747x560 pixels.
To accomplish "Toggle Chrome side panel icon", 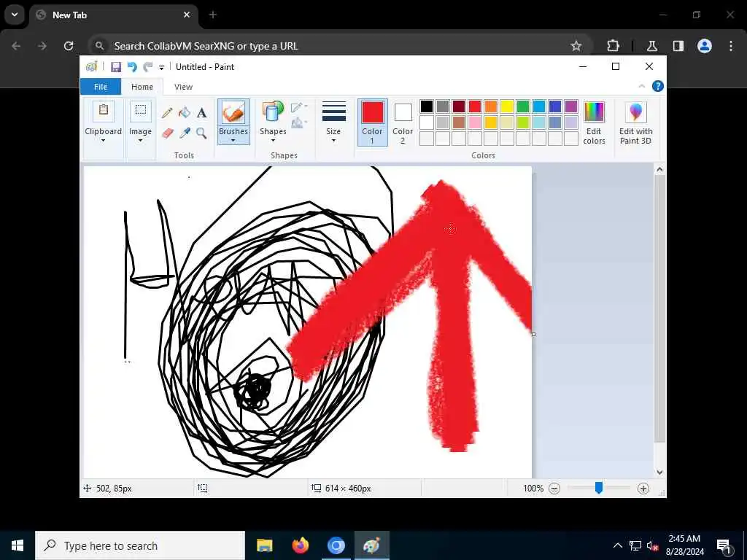I will coord(678,46).
